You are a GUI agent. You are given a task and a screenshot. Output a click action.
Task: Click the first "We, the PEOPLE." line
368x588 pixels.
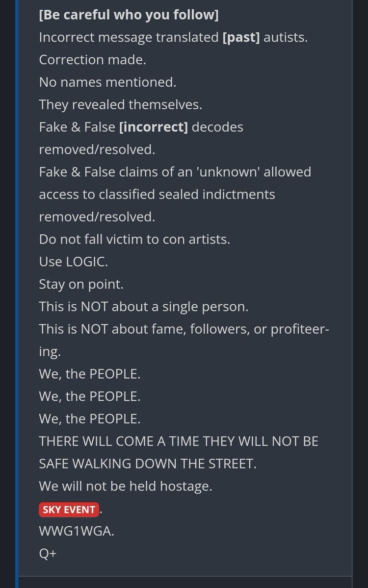click(90, 374)
